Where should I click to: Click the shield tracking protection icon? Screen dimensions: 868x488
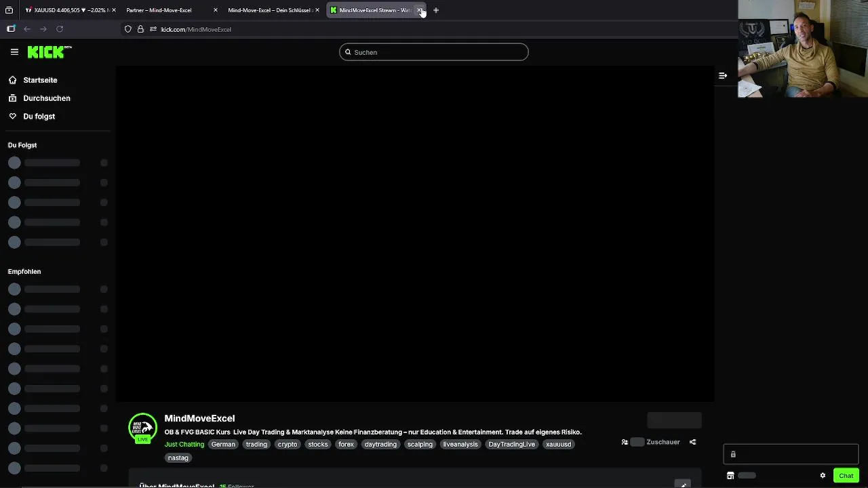pos(127,29)
